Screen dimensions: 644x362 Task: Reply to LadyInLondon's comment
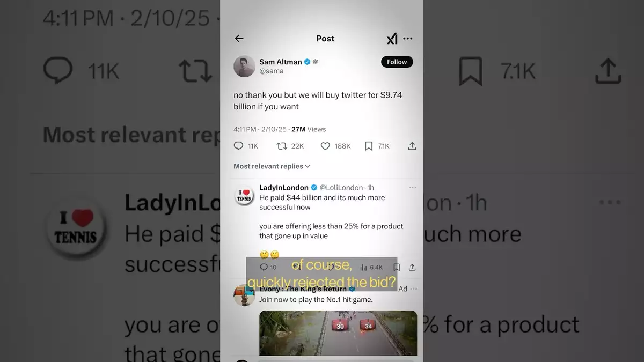tap(264, 267)
